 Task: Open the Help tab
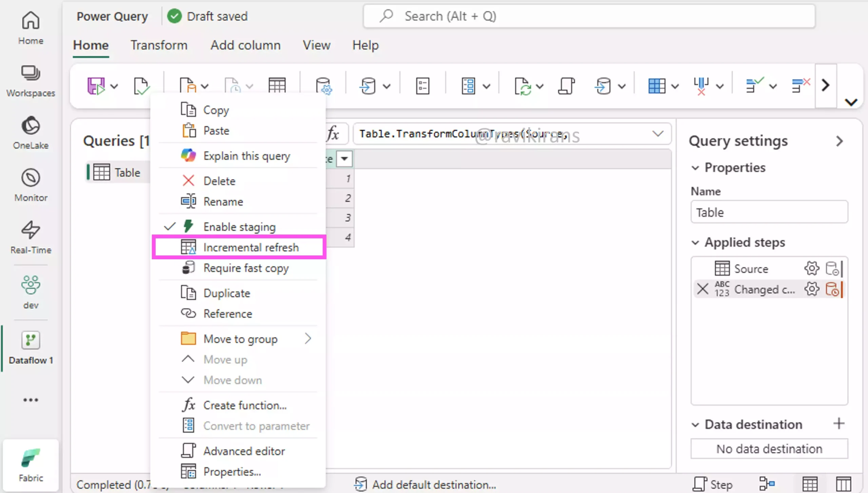[365, 45]
